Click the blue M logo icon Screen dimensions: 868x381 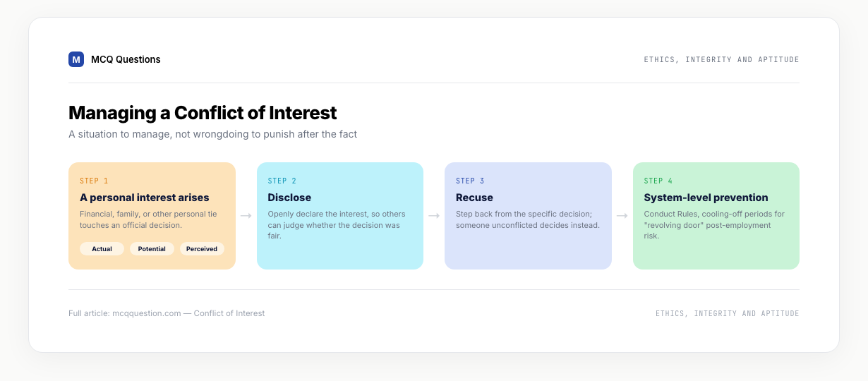(76, 59)
